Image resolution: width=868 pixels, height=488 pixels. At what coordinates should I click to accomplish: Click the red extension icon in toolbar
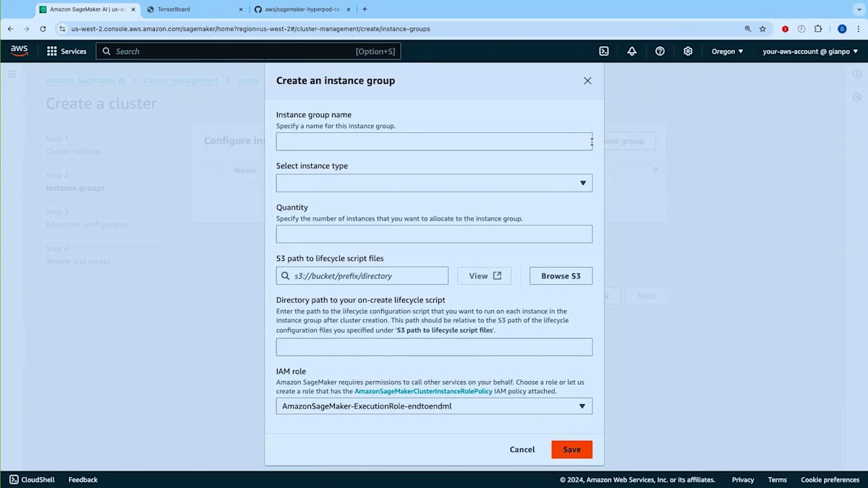click(x=785, y=29)
